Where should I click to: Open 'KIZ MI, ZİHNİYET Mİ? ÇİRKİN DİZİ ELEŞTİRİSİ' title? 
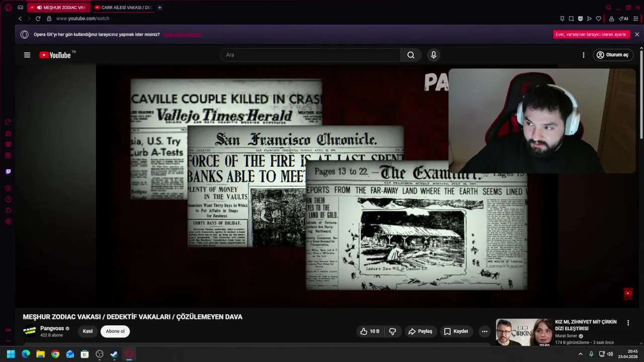point(586,325)
